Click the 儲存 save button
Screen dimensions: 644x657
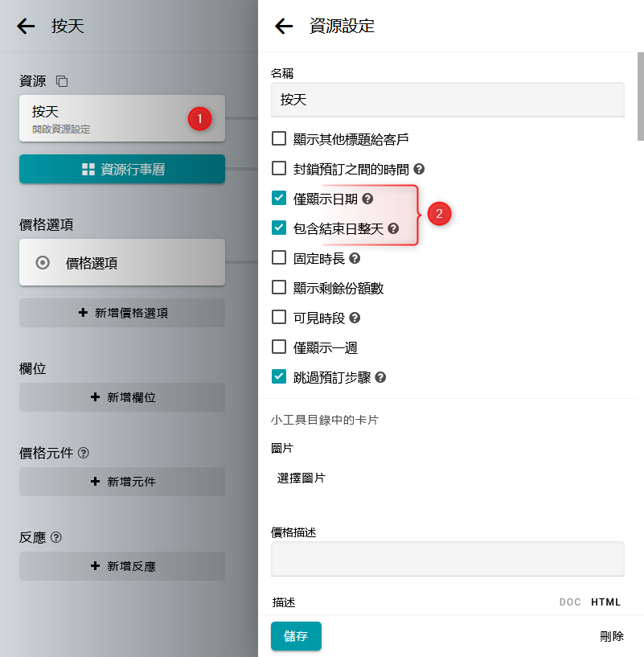point(296,635)
